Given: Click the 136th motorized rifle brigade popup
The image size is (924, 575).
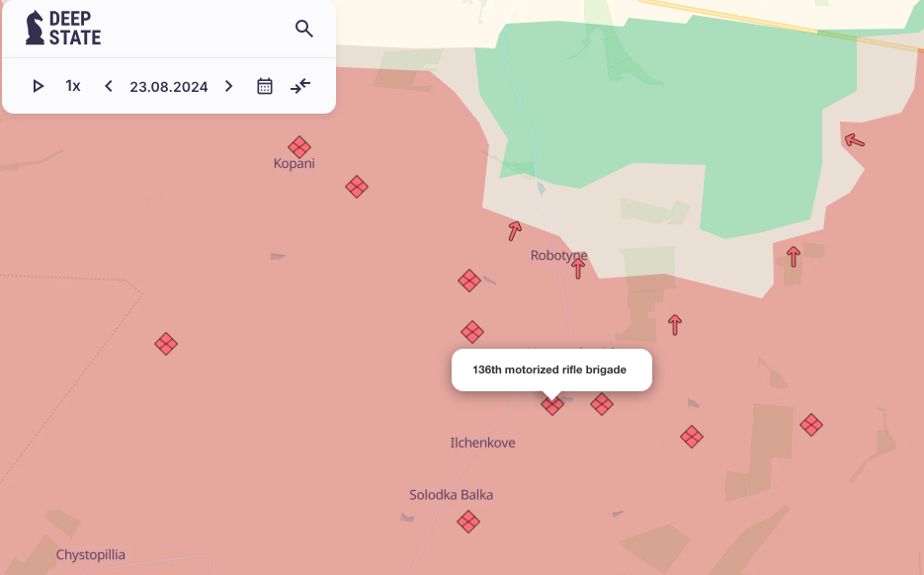Looking at the screenshot, I should click(551, 370).
